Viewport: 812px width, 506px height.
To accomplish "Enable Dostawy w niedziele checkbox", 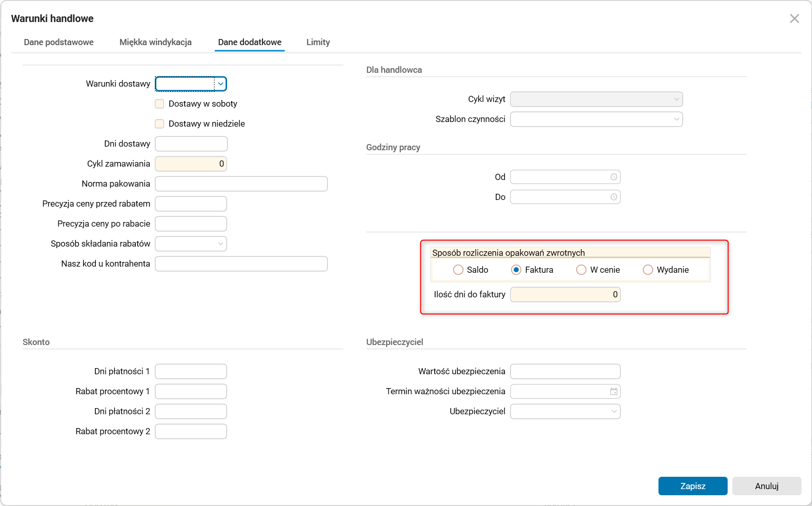I will click(x=160, y=124).
